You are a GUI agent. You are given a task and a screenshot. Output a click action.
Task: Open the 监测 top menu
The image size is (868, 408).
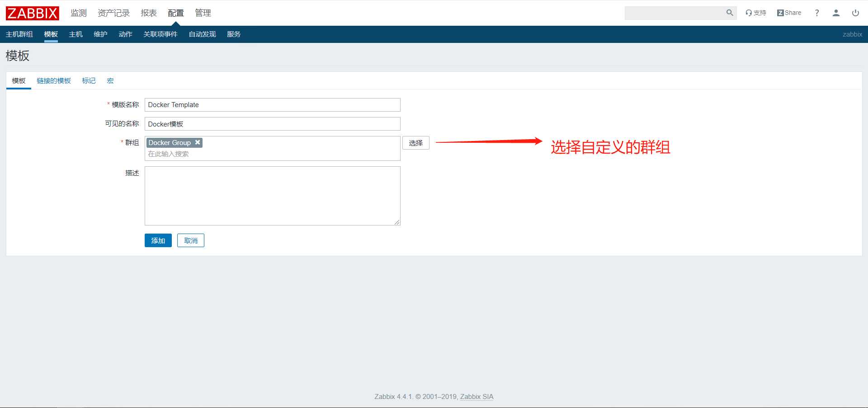click(79, 13)
